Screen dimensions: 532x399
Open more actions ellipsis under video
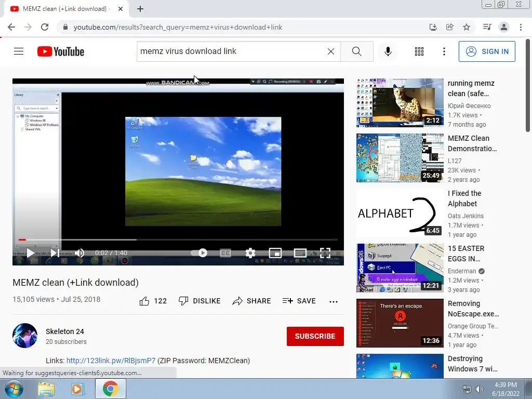tap(334, 301)
